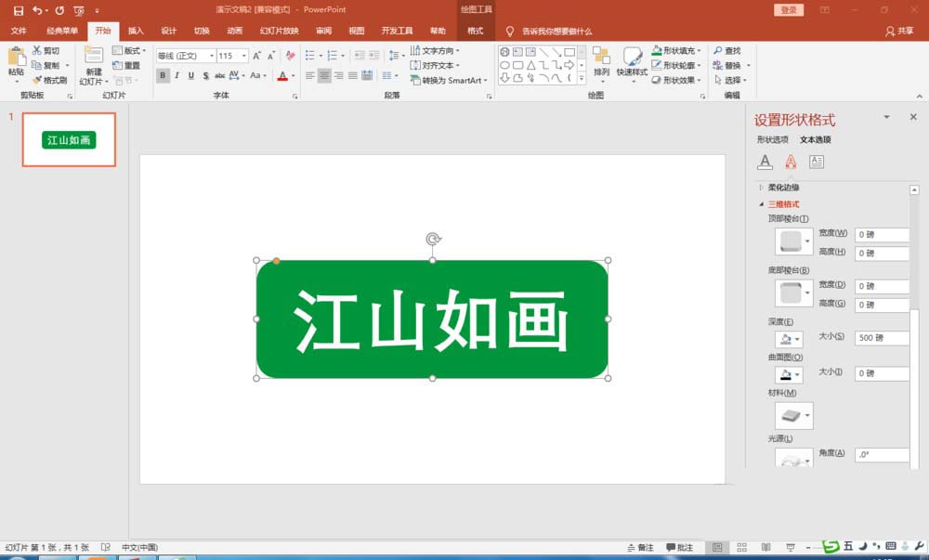Align text right in paragraph group
This screenshot has width=929, height=560.
338,75
